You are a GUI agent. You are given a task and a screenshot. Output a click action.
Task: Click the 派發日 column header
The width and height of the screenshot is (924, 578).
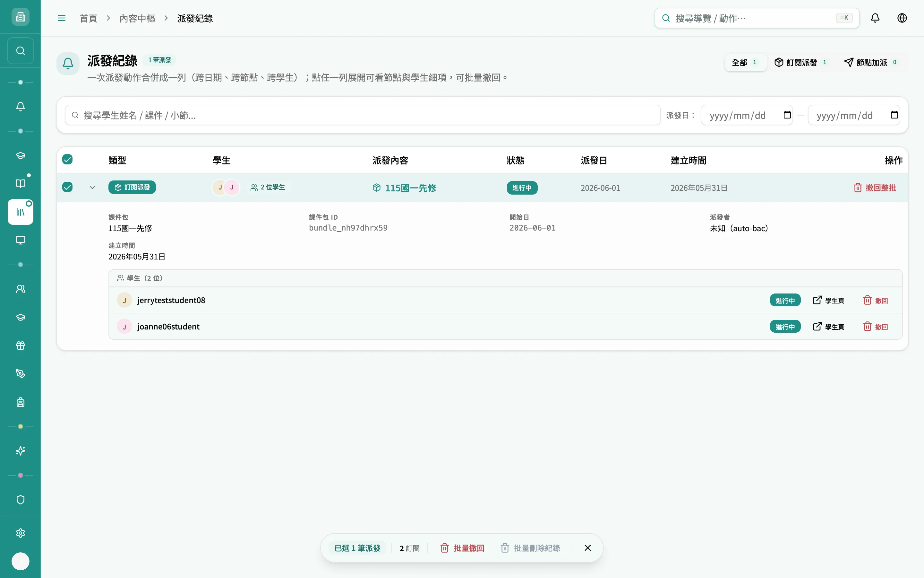tap(594, 160)
